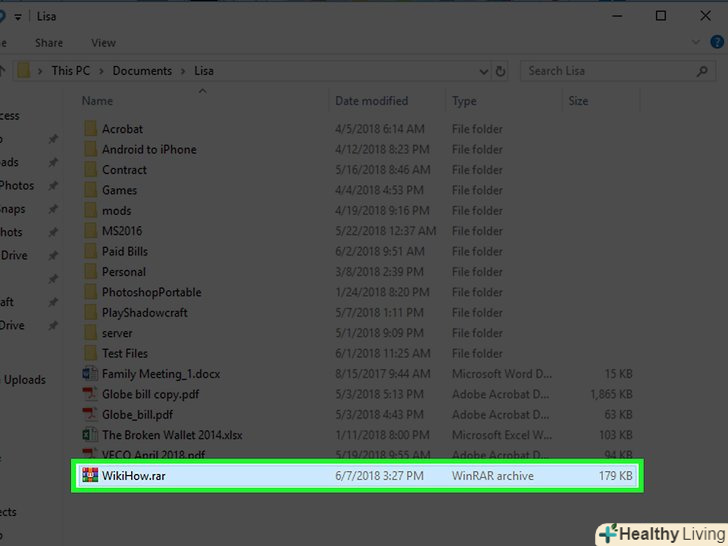Sort by the Size column header
The image size is (728, 546).
click(x=578, y=101)
